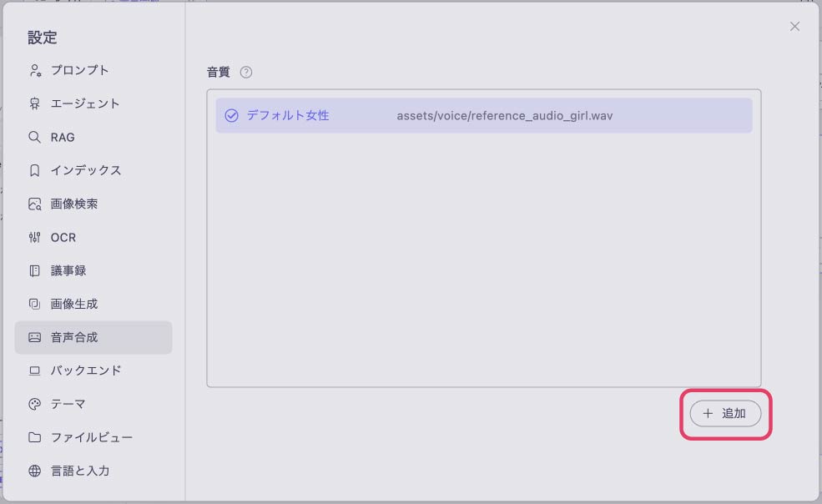This screenshot has height=504, width=822.
Task: Click the エージェント robot icon
Action: tap(34, 103)
